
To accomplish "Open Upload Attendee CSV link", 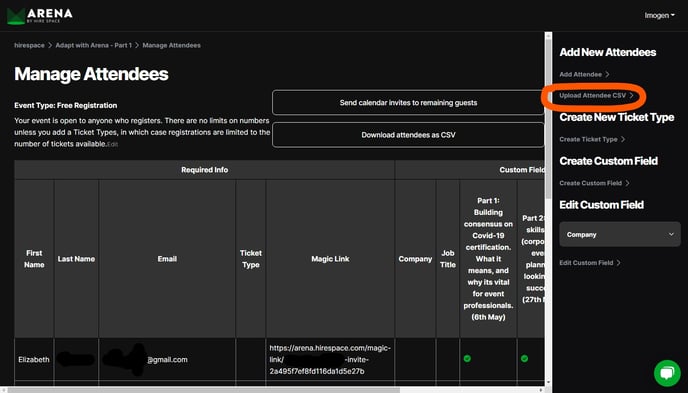I will (x=596, y=95).
